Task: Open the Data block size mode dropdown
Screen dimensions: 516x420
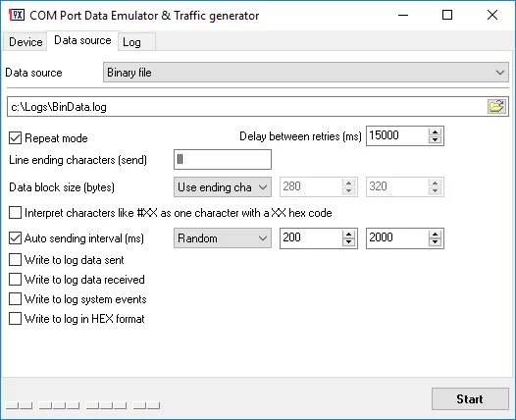Action: [223, 187]
